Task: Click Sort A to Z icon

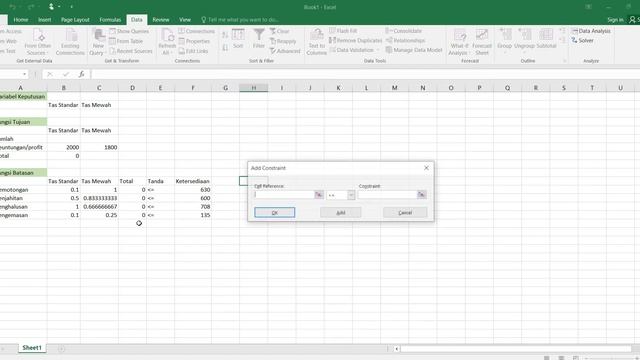Action: (225, 36)
